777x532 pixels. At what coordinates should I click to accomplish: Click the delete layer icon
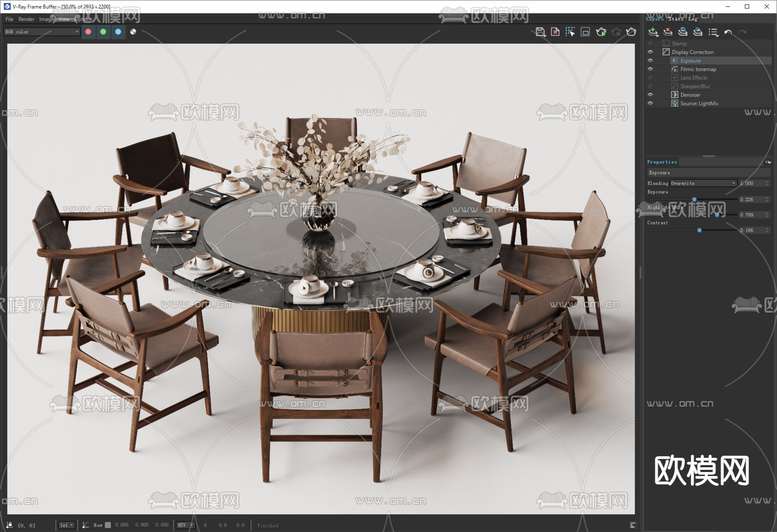(668, 32)
